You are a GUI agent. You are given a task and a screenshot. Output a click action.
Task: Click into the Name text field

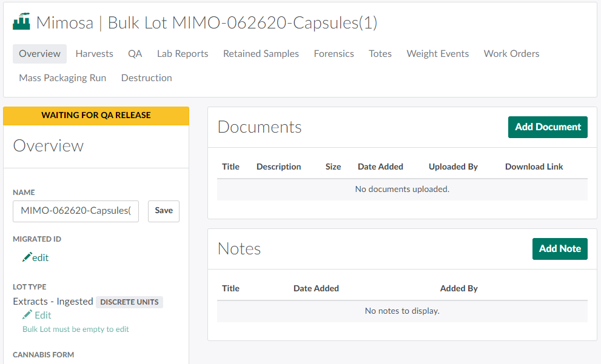pos(76,211)
